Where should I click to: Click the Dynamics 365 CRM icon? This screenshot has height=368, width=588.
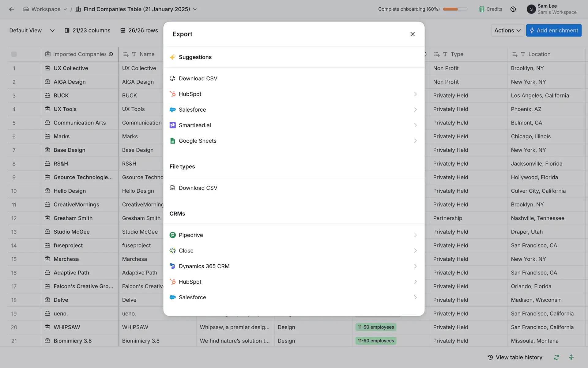click(x=173, y=266)
